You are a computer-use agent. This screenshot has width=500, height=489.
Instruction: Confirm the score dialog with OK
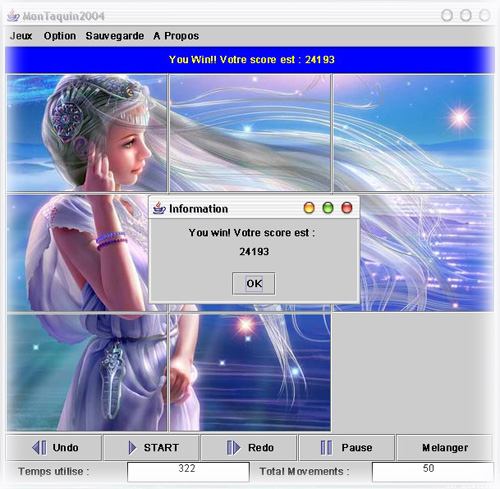click(x=254, y=283)
